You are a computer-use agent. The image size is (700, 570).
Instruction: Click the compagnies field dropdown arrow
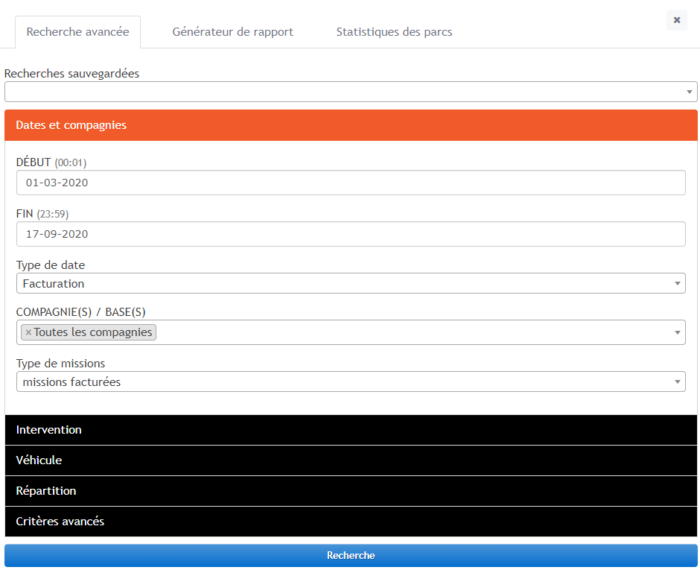click(677, 332)
